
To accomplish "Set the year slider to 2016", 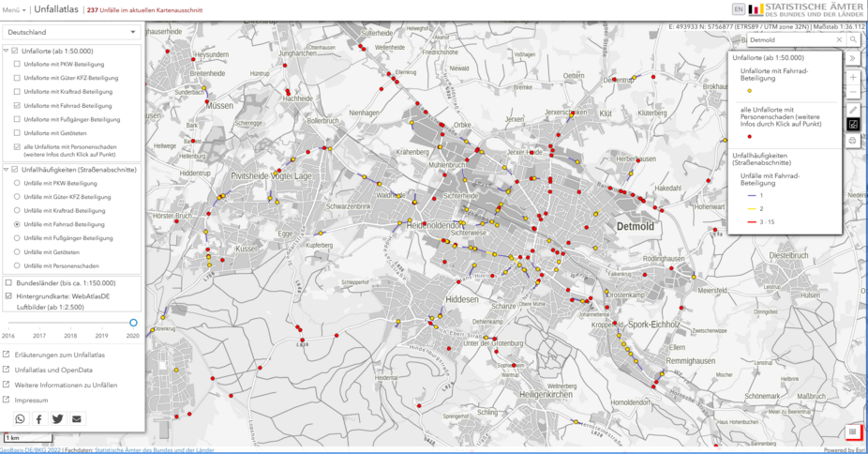I will pyautogui.click(x=8, y=323).
